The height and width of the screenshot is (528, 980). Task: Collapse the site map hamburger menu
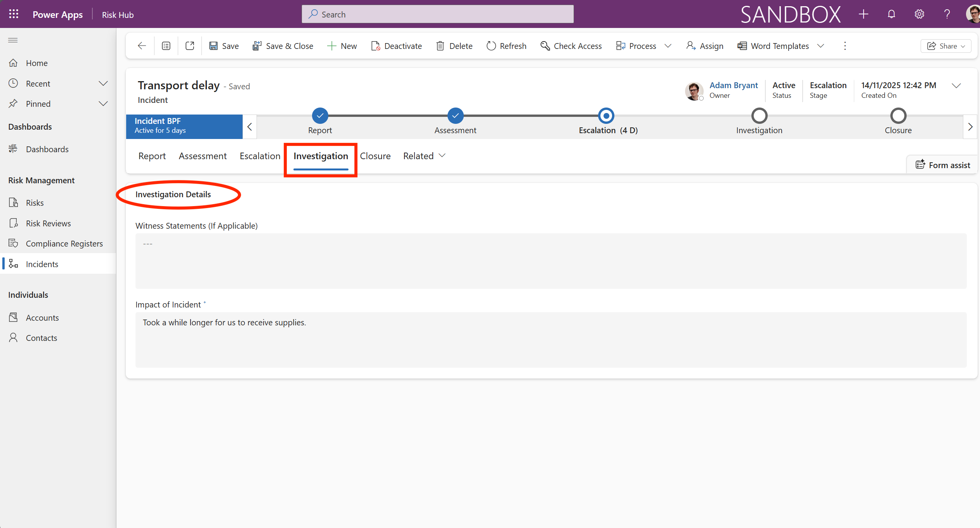pyautogui.click(x=13, y=40)
